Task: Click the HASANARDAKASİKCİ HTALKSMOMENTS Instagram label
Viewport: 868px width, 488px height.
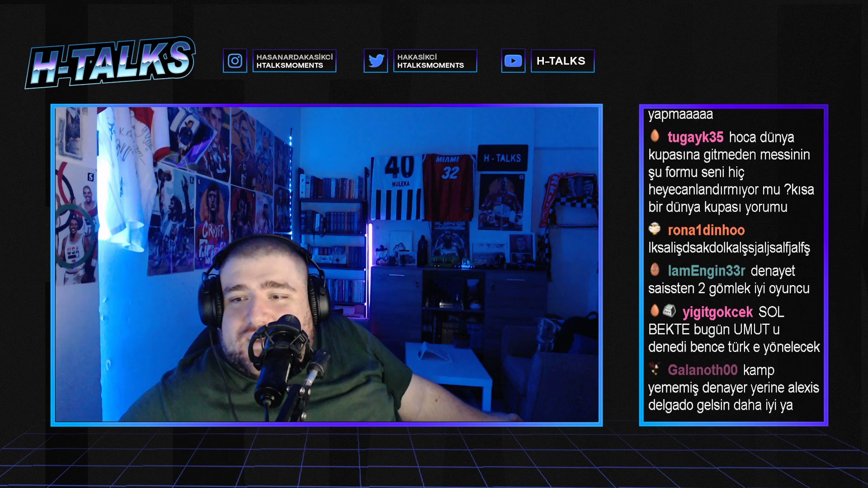Action: click(x=294, y=61)
